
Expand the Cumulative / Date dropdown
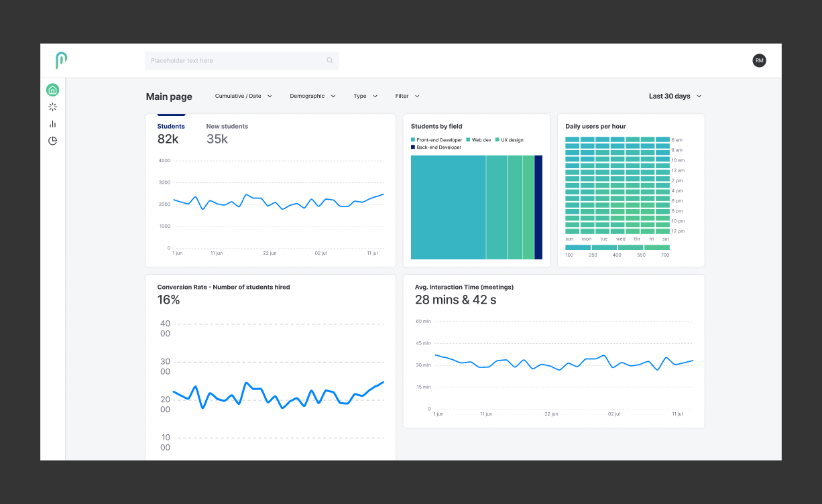click(243, 97)
